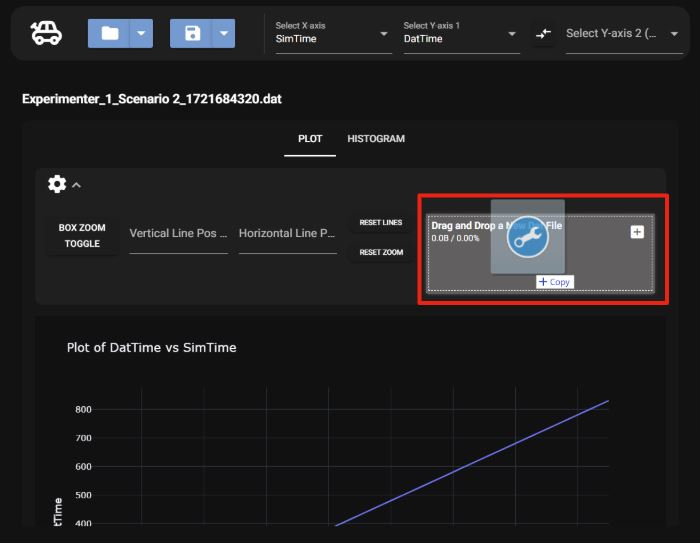
Task: Focus the Vertical Line Pos field
Action: pyautogui.click(x=179, y=235)
